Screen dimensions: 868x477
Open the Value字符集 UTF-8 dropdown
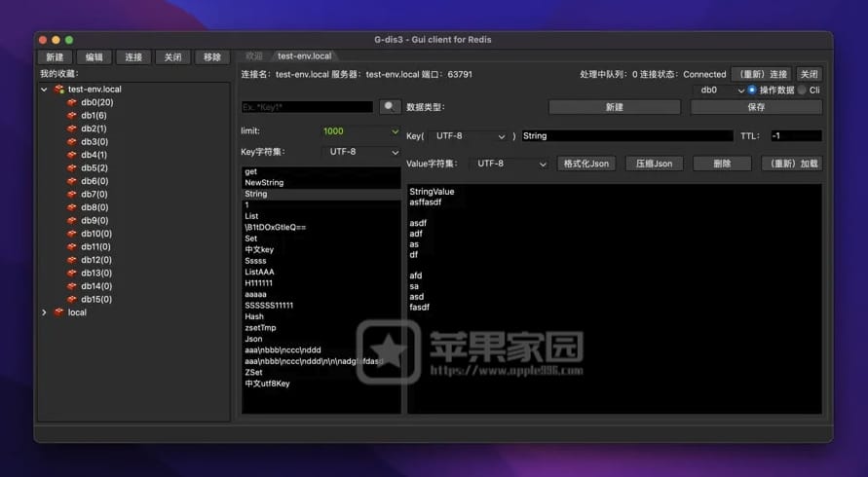click(509, 164)
